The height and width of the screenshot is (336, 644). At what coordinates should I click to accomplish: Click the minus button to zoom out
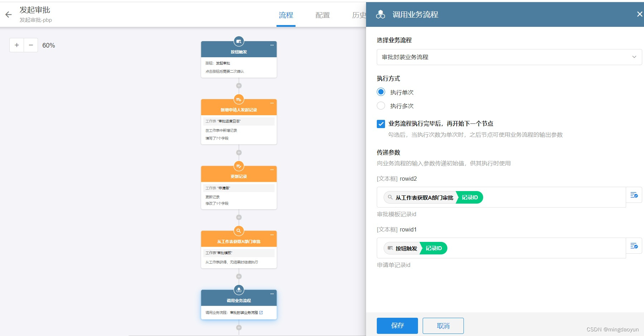click(x=30, y=45)
